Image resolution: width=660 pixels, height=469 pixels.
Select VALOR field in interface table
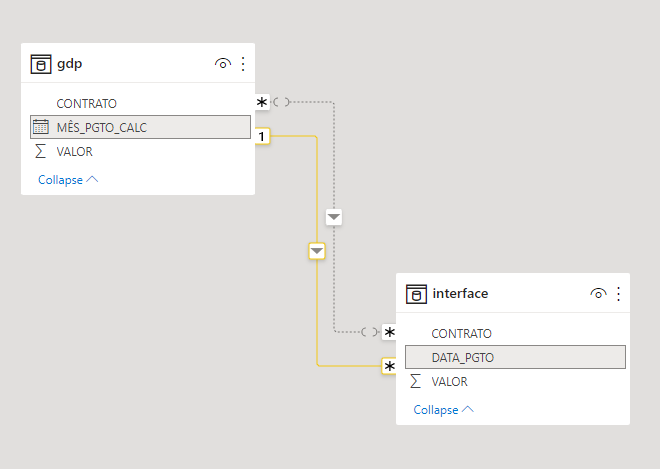[515, 381]
